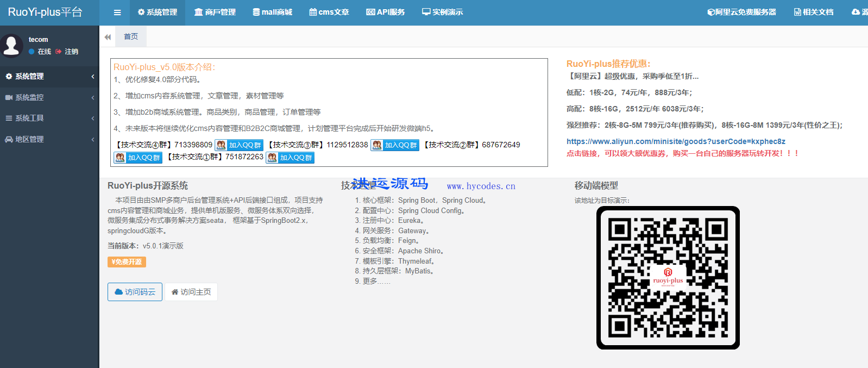Expand 系统监控 in the sidebar
This screenshot has height=368, width=868.
(49, 98)
